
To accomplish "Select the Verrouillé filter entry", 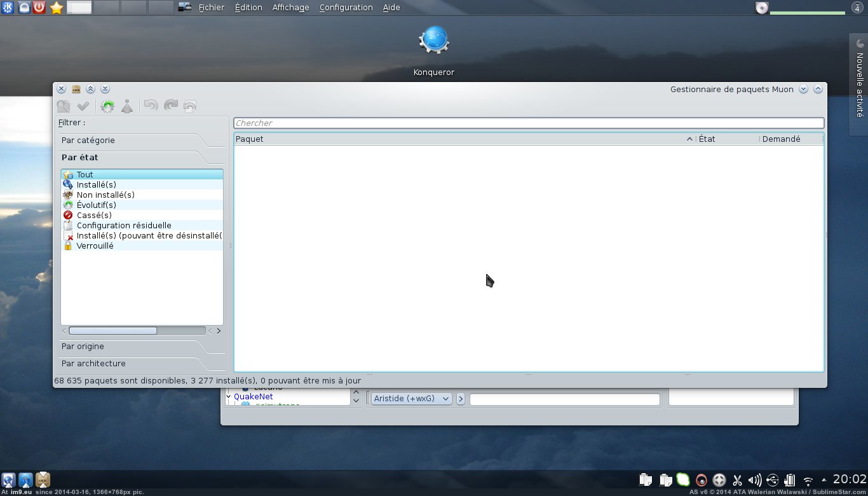I will pos(95,245).
